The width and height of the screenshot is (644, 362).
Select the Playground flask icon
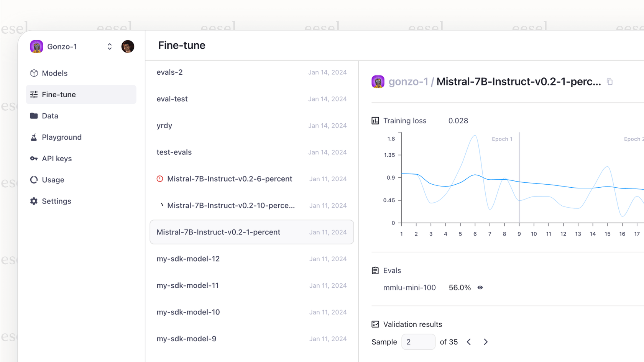(x=34, y=137)
